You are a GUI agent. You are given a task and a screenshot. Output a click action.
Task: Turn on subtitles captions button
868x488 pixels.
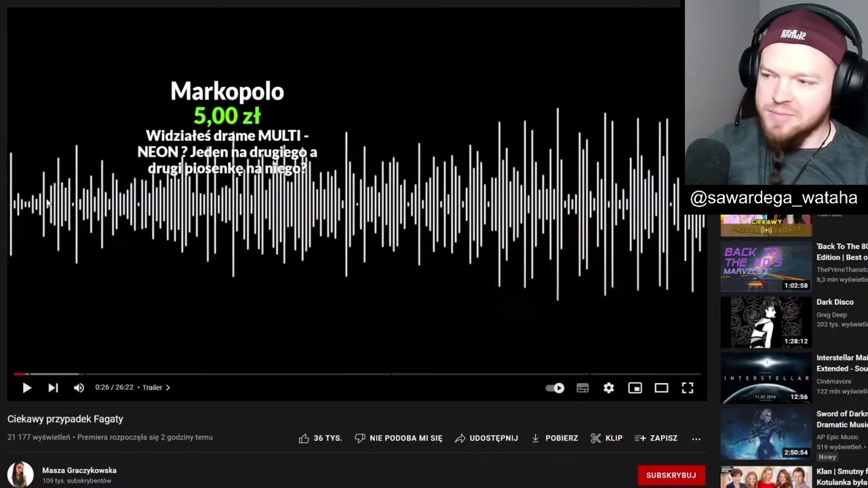pyautogui.click(x=583, y=388)
